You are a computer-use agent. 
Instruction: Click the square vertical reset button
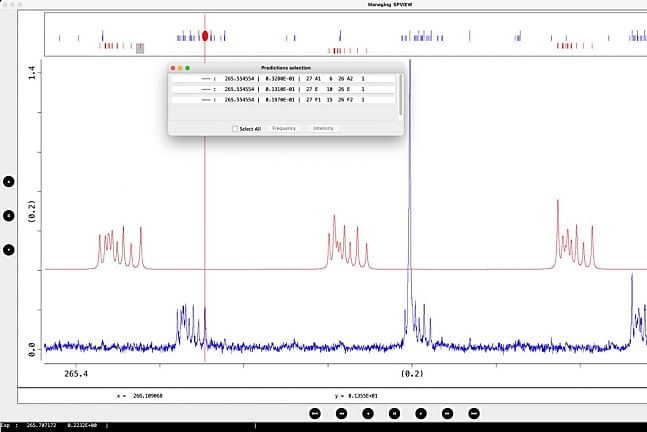point(9,215)
